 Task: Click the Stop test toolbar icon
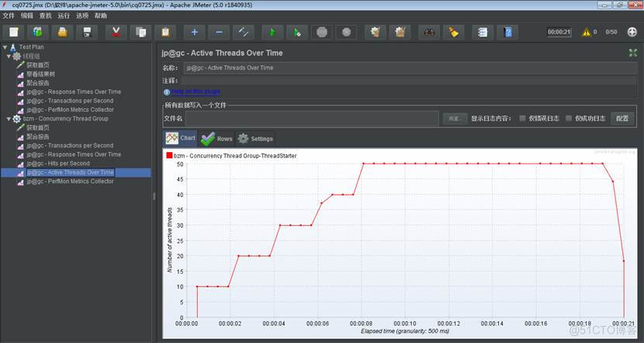coord(321,32)
